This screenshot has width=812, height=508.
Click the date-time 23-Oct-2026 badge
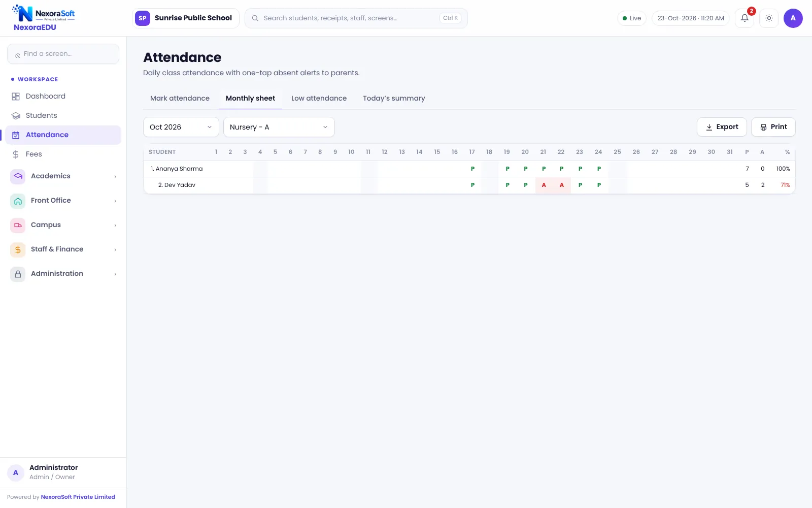tap(691, 18)
